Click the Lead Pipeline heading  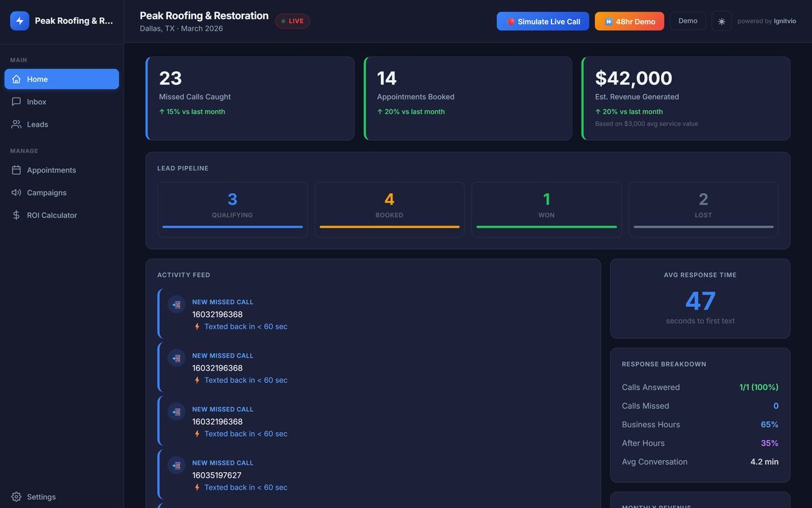pyautogui.click(x=183, y=168)
